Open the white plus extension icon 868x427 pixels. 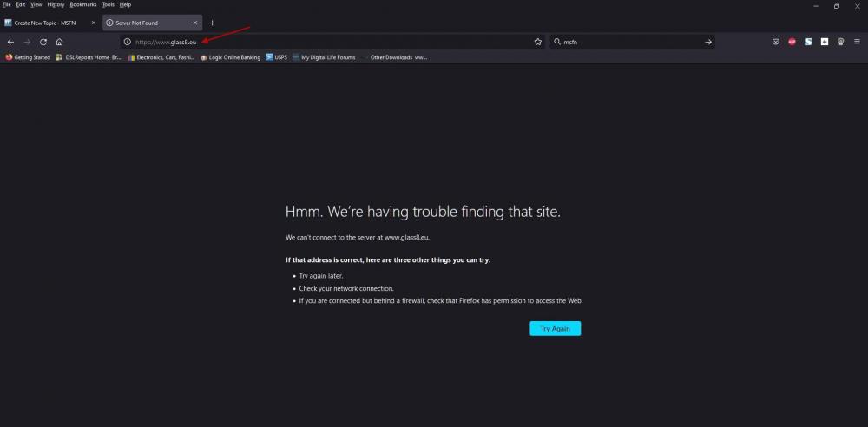825,42
